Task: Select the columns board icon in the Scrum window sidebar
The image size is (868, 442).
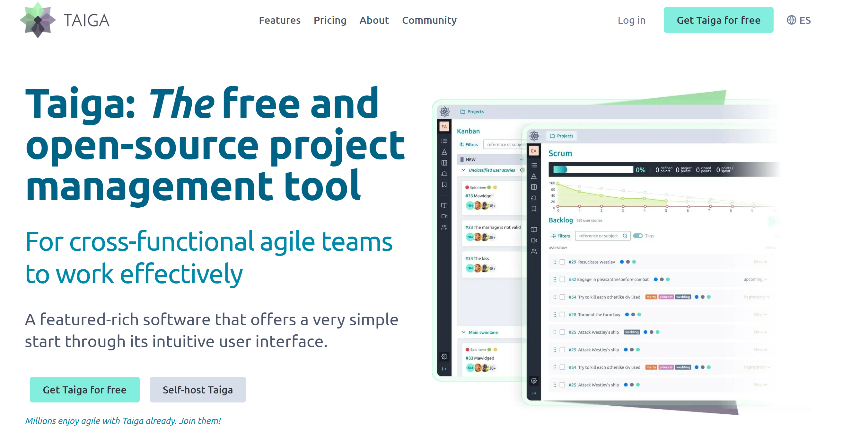Action: [534, 187]
